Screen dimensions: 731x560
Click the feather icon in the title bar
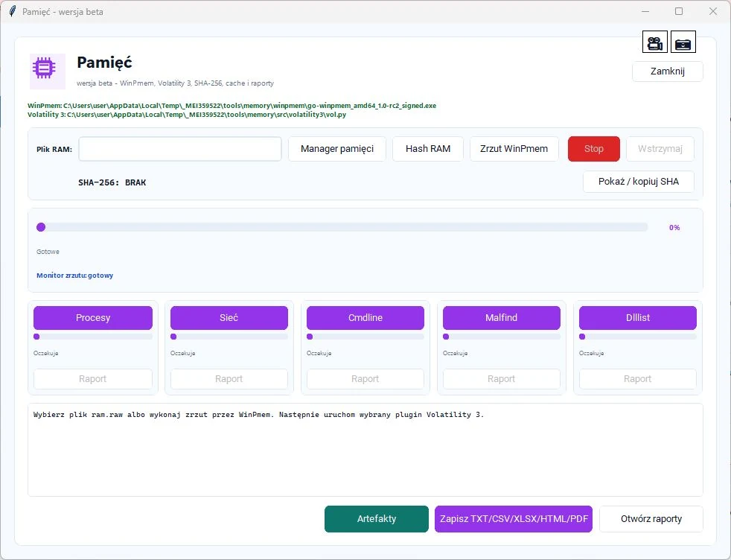click(13, 12)
